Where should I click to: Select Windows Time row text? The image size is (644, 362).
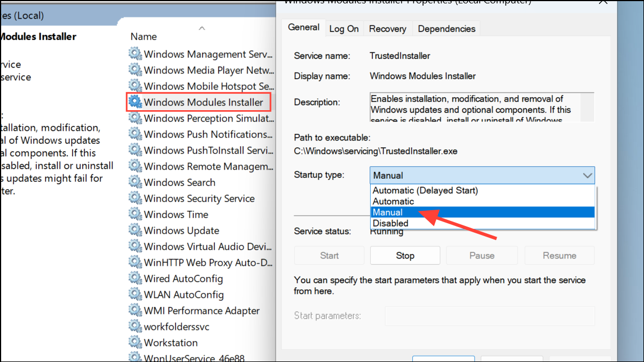point(176,214)
